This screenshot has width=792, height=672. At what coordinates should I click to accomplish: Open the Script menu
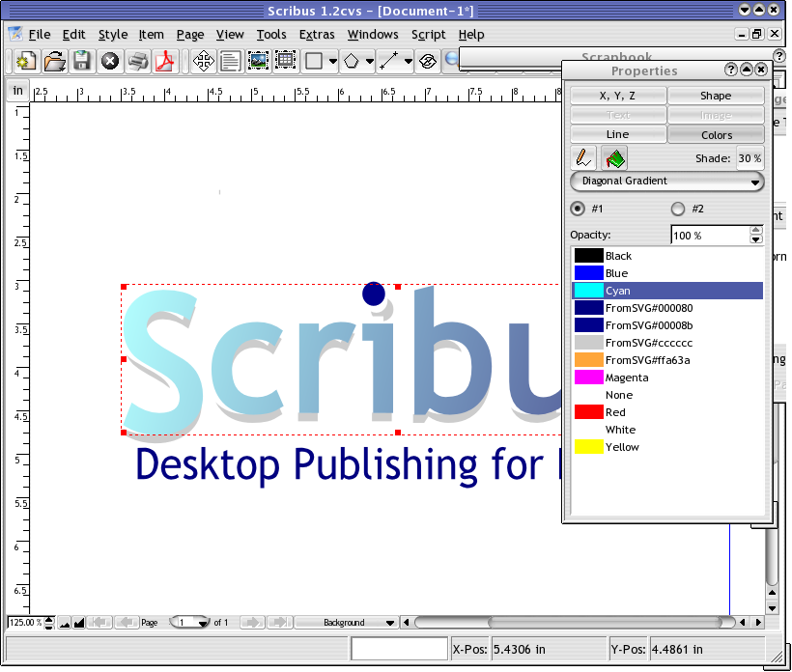428,35
